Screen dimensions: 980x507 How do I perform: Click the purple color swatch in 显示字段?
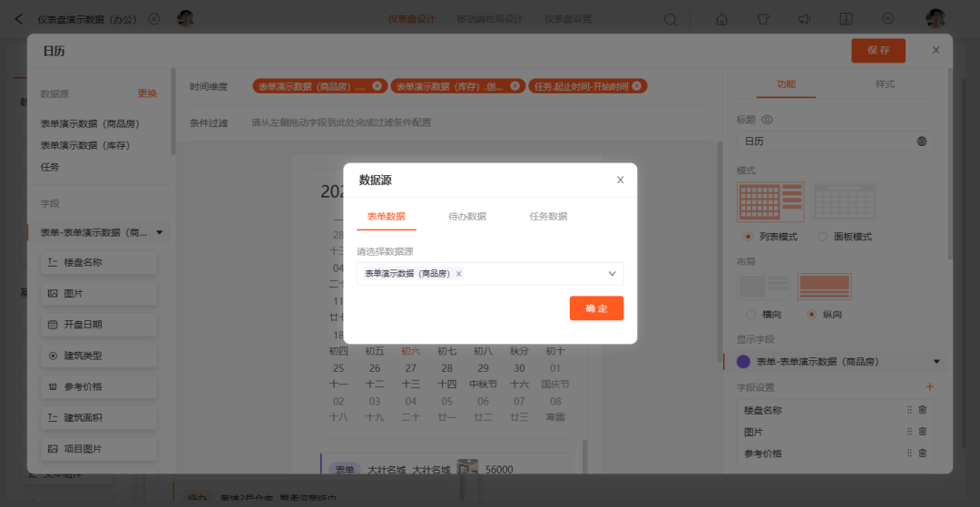(744, 362)
